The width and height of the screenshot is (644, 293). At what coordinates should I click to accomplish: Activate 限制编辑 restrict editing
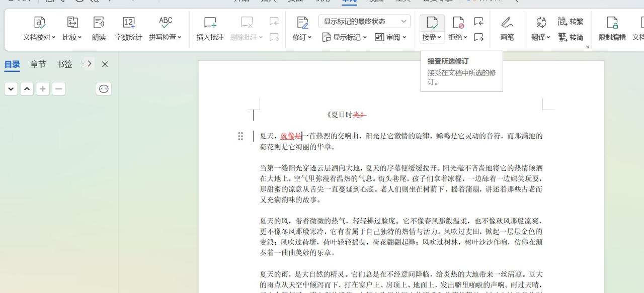tap(612, 29)
